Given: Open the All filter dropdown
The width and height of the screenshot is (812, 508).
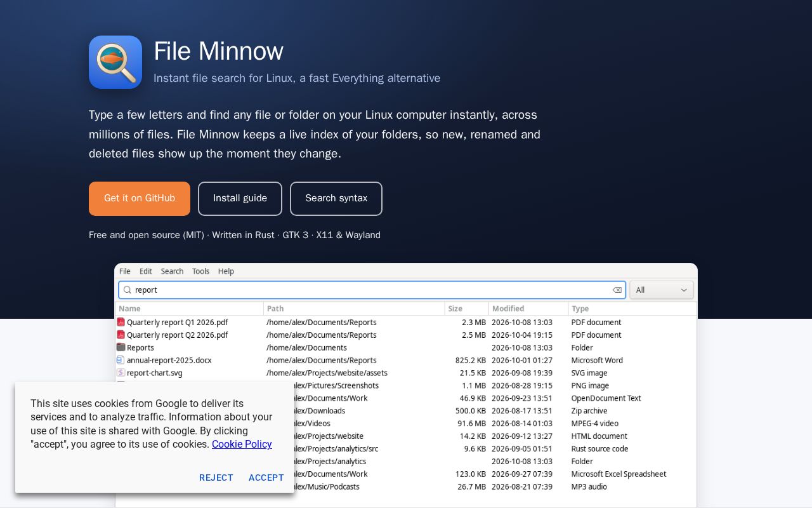Looking at the screenshot, I should pyautogui.click(x=662, y=290).
